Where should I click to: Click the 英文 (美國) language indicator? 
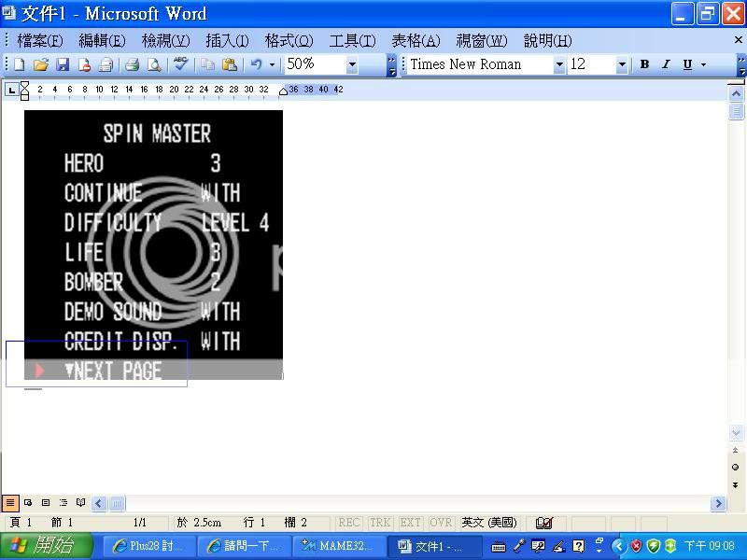click(489, 523)
